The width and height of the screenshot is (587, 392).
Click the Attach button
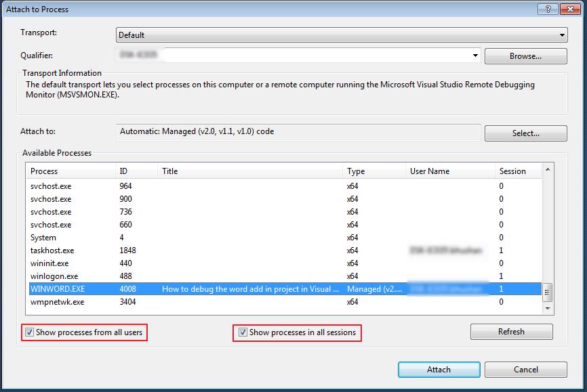[439, 370]
